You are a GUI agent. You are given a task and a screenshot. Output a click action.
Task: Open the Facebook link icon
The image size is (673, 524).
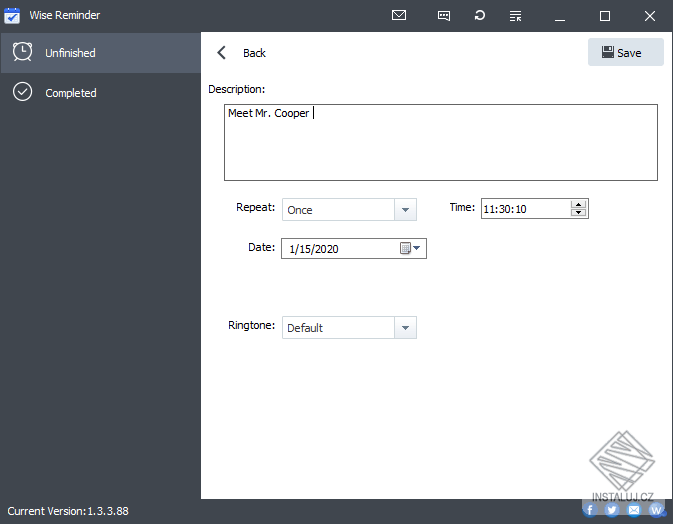590,509
